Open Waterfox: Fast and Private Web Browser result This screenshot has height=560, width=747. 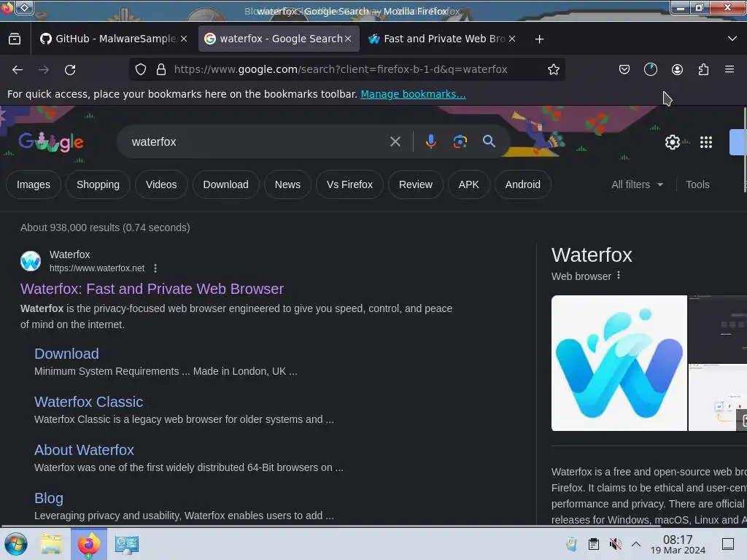152,289
